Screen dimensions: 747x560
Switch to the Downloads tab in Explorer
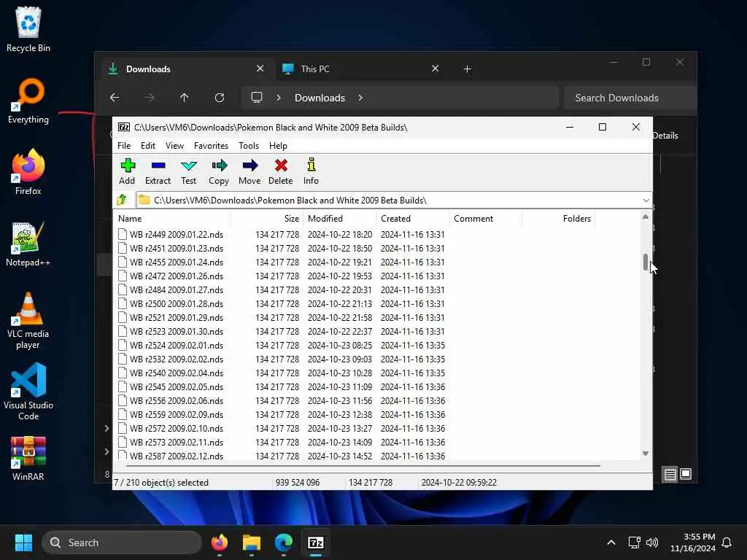[187, 69]
